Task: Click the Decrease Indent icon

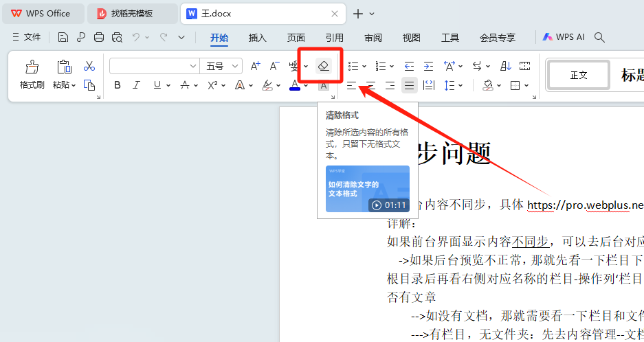Action: tap(409, 66)
